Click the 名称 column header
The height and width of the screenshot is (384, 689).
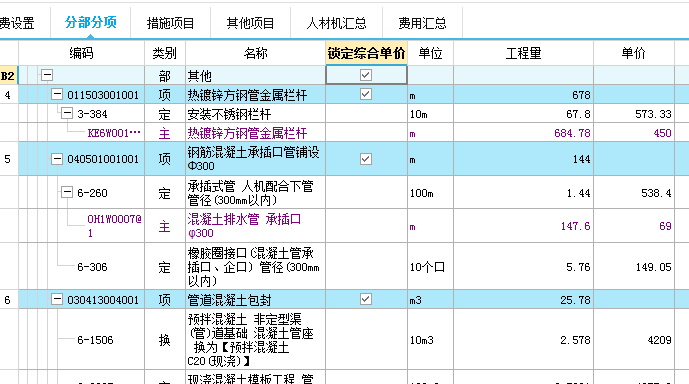pyautogui.click(x=255, y=53)
